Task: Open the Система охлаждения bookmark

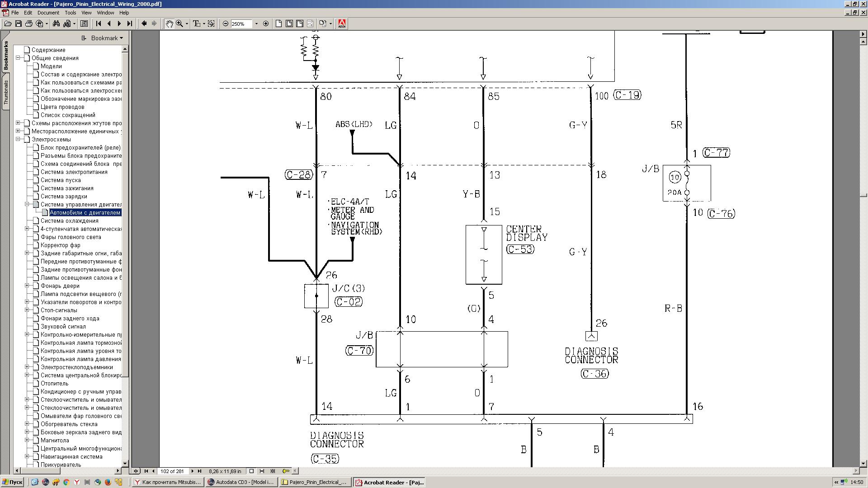Action: pyautogui.click(x=69, y=221)
